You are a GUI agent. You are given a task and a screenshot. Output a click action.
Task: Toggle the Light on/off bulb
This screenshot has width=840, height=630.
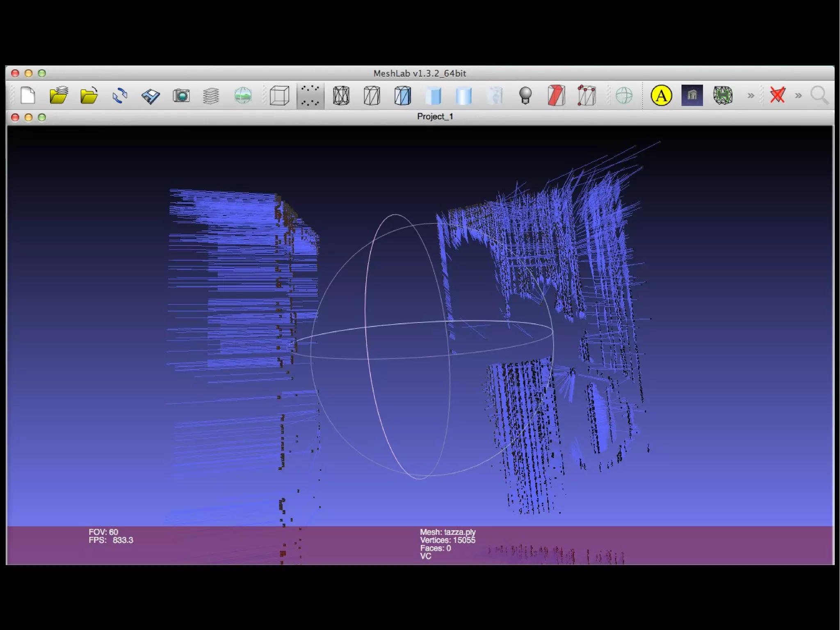pyautogui.click(x=525, y=96)
